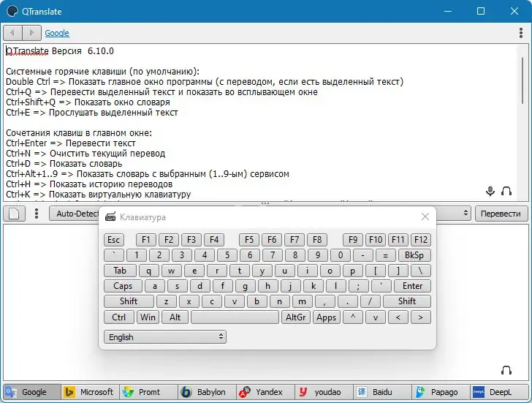Tap the q letter key
Viewport: 532px width, 403px height.
tap(148, 271)
